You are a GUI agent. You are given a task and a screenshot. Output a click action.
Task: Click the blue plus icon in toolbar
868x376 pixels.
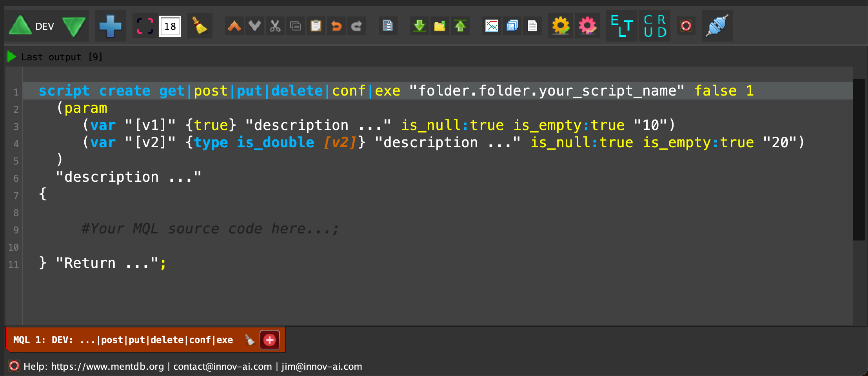tap(110, 26)
